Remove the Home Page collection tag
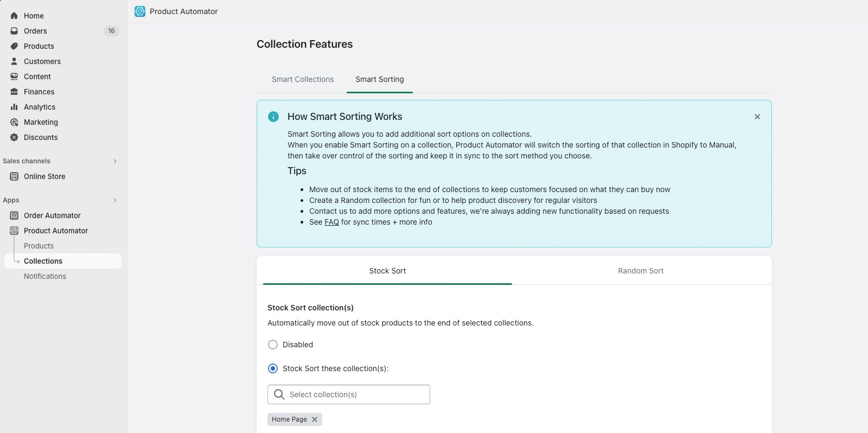868x433 pixels. pos(315,419)
